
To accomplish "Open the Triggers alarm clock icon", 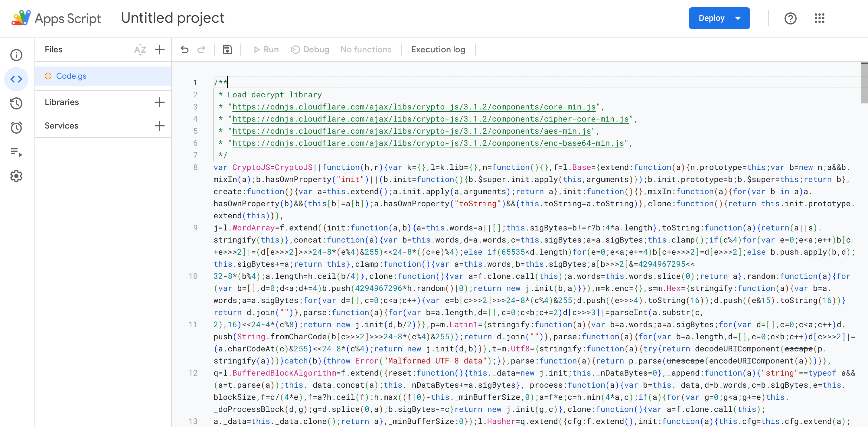I will [16, 128].
